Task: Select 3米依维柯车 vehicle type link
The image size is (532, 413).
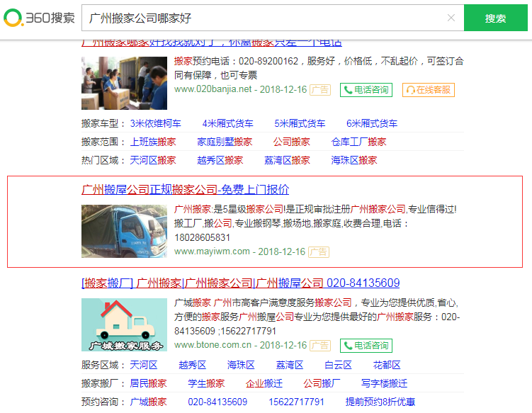Action: [155, 123]
